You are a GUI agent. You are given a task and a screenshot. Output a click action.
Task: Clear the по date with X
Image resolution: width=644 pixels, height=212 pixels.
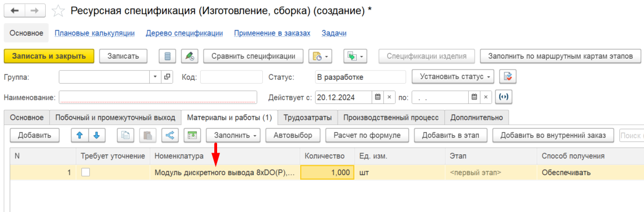(486, 97)
